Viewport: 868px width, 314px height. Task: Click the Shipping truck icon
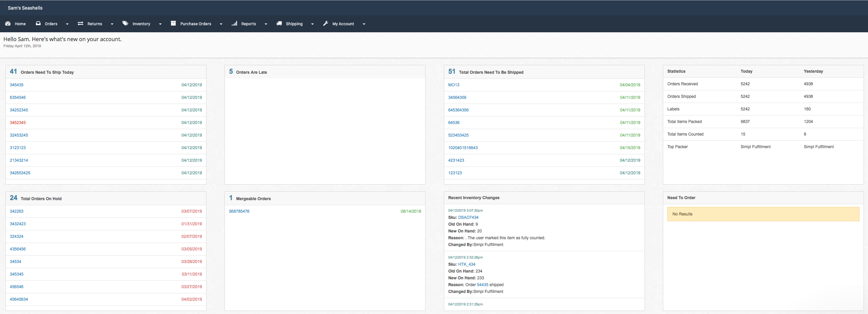(x=279, y=23)
